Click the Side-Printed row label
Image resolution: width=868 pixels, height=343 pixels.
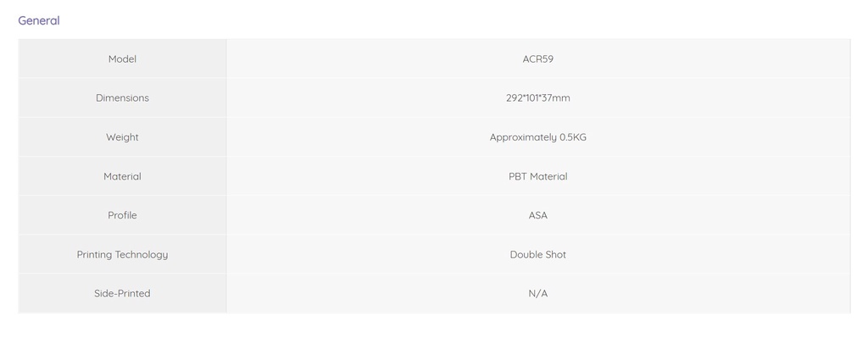click(122, 293)
